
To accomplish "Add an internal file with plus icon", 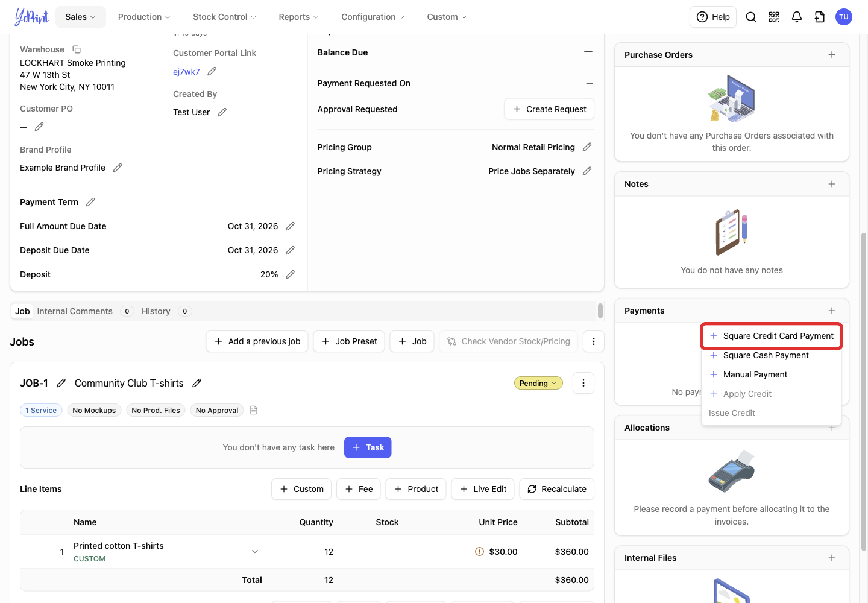I will point(832,558).
